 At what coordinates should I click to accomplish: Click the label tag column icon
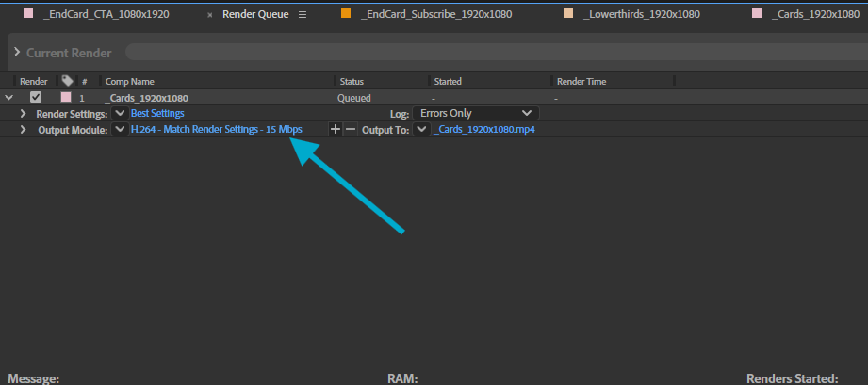click(68, 81)
